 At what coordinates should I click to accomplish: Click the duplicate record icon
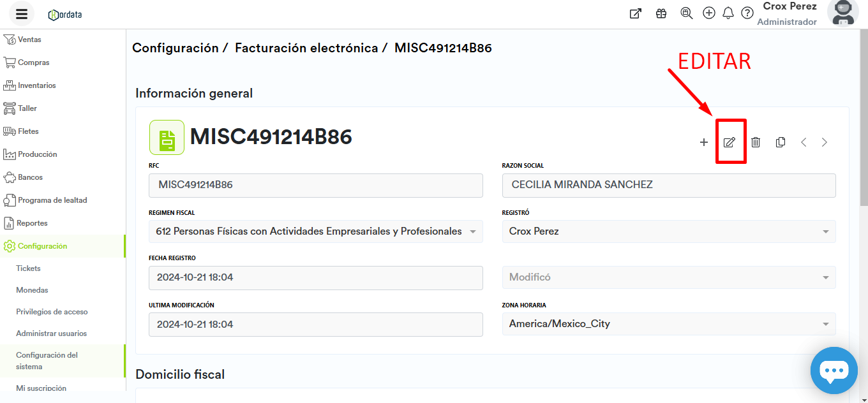780,142
